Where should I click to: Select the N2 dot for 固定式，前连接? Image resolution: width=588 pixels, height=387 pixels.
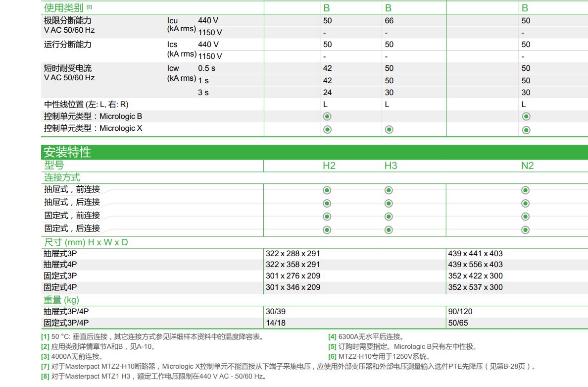pyautogui.click(x=525, y=217)
